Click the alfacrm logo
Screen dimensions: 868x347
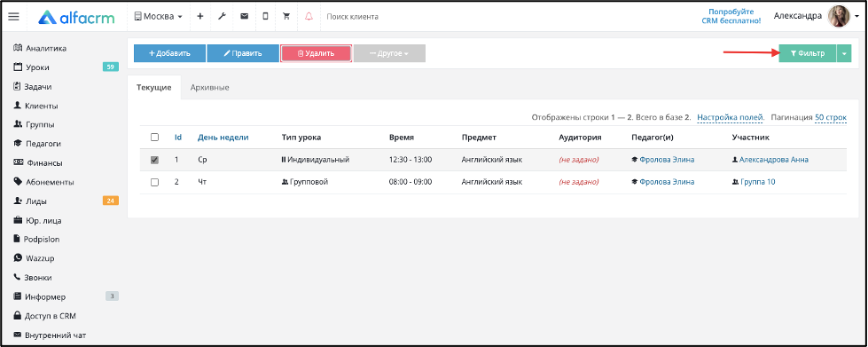(76, 17)
